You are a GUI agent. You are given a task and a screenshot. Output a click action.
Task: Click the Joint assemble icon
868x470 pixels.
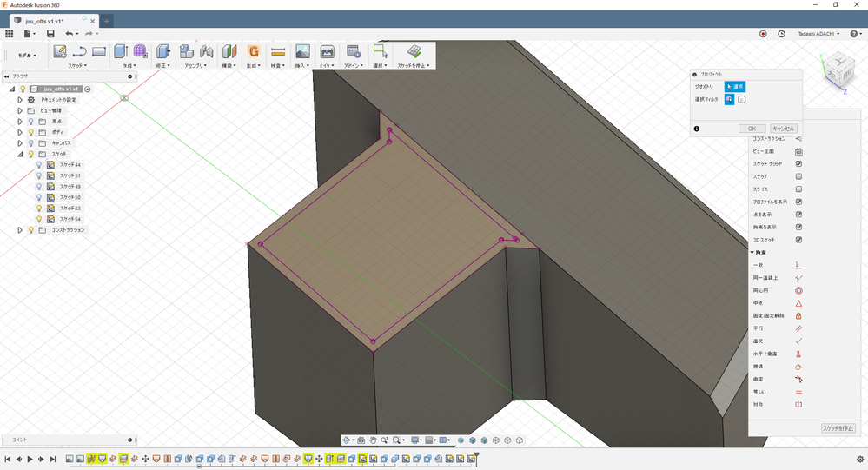[207, 52]
